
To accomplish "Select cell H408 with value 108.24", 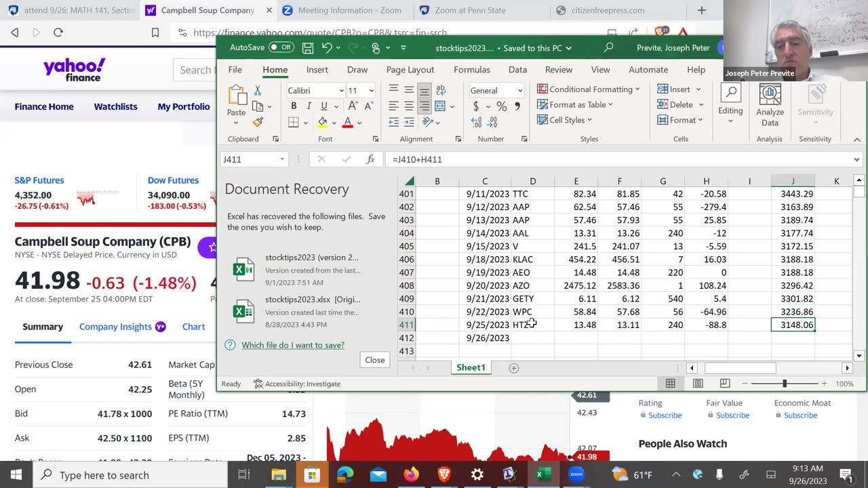I will pos(706,285).
